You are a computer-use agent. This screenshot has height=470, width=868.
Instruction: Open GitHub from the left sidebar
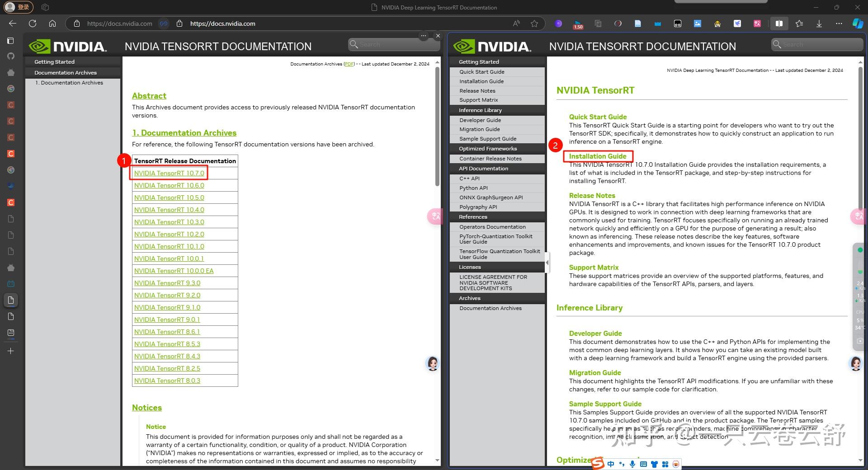pyautogui.click(x=10, y=56)
